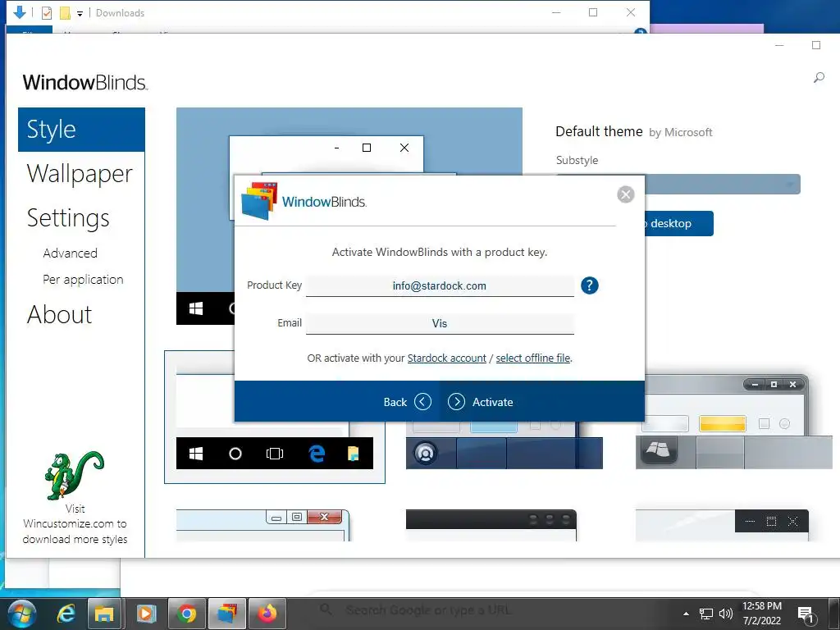Screen dimensions: 840x630
Task: Maximize the Downloads window
Action: coord(593,13)
